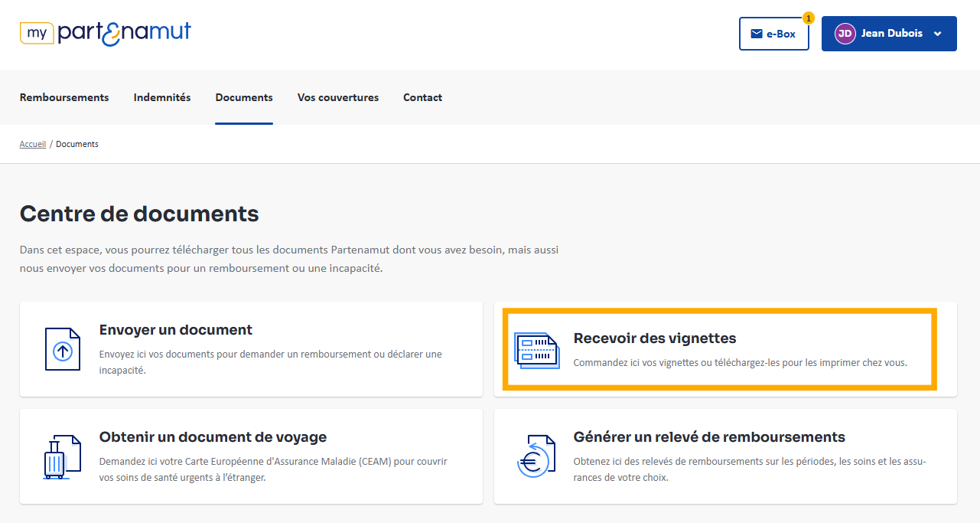Click the euro refund statement icon
980x523 pixels.
[x=533, y=456]
